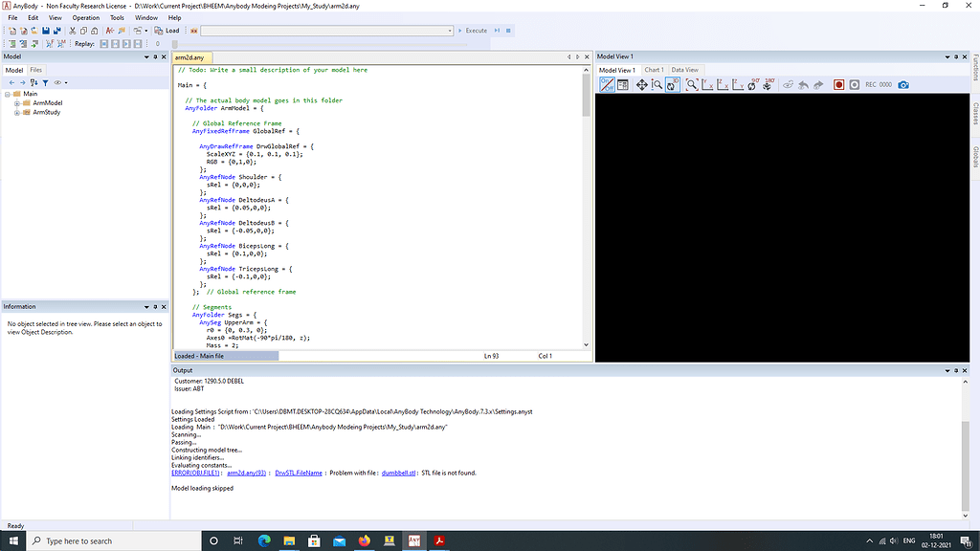Open the dumbbell.stl link in Output
Screen dimensions: 980x551
tap(399, 473)
